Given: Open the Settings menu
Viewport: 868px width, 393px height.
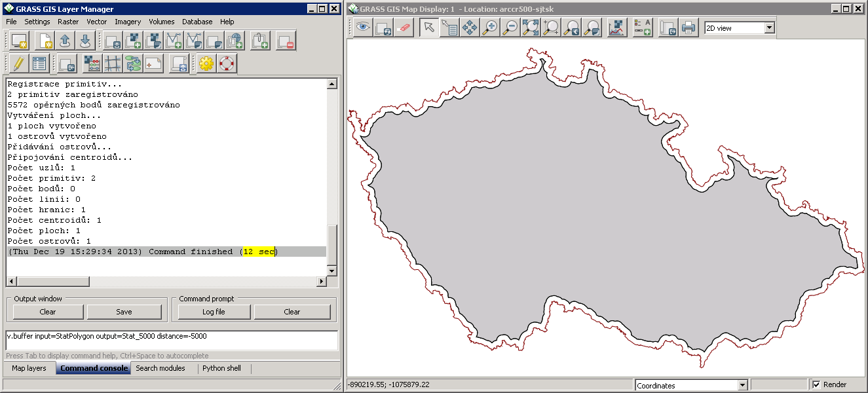Looking at the screenshot, I should click(37, 22).
